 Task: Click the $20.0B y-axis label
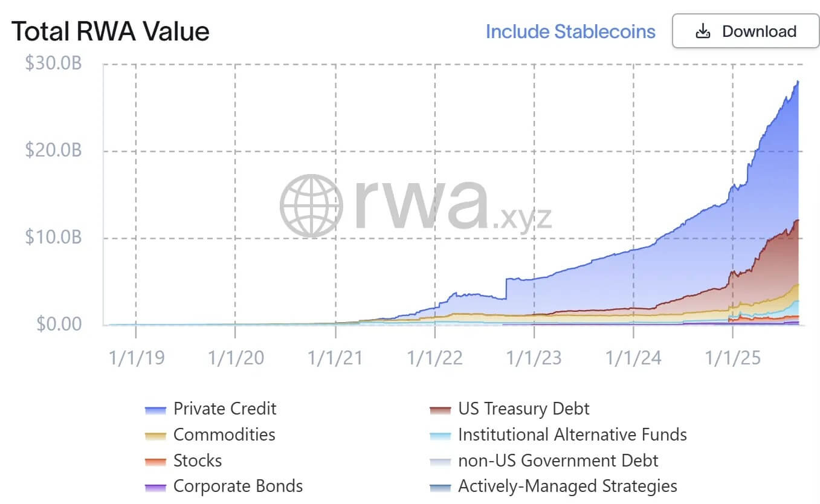pyautogui.click(x=53, y=150)
